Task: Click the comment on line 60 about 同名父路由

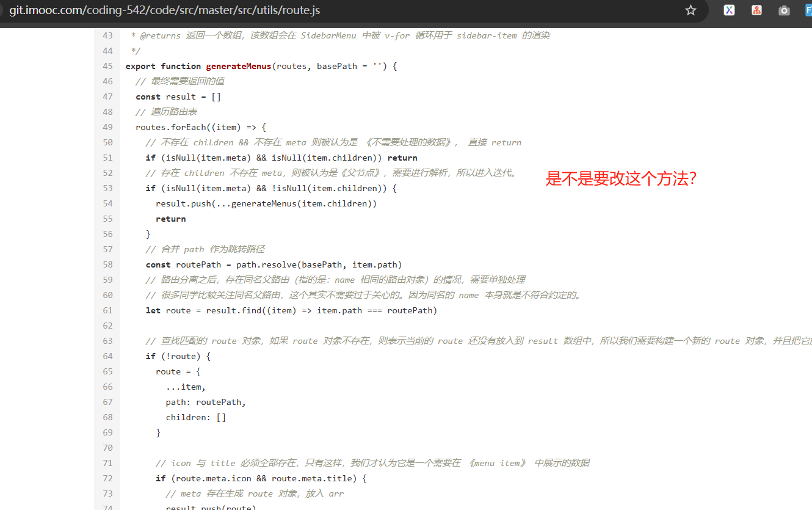Action: point(364,295)
